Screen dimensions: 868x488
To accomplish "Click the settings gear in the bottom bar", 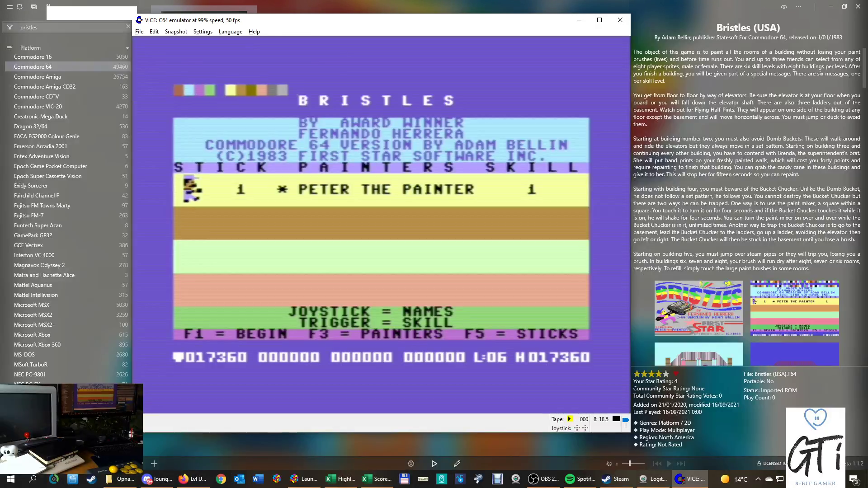I will [x=410, y=464].
